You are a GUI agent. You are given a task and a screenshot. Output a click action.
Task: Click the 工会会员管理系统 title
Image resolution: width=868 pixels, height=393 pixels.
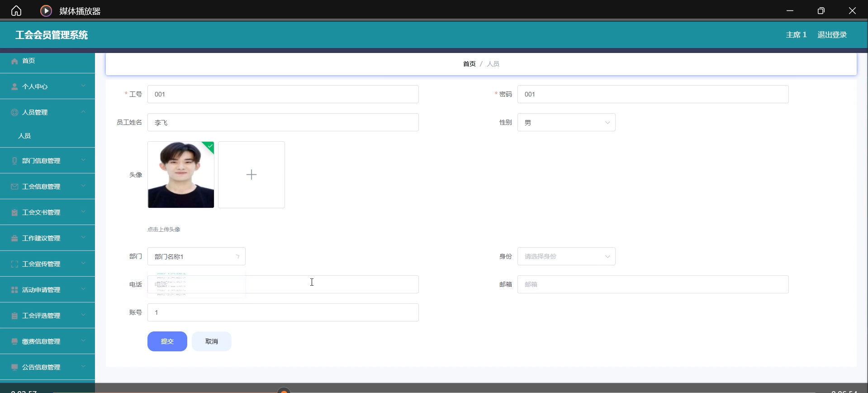click(52, 35)
